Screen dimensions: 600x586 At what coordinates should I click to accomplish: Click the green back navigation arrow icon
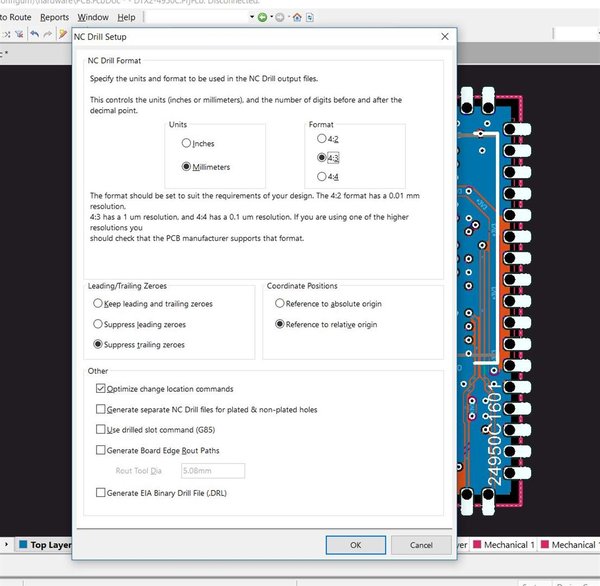tap(262, 17)
